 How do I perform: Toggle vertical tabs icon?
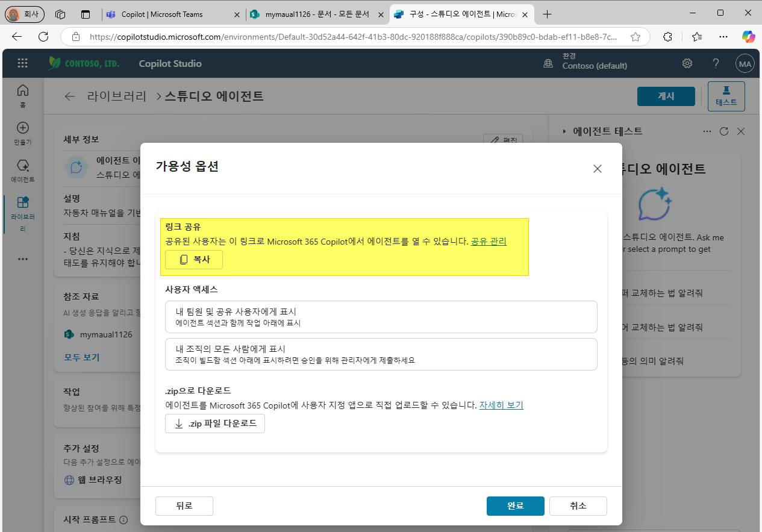tap(86, 14)
